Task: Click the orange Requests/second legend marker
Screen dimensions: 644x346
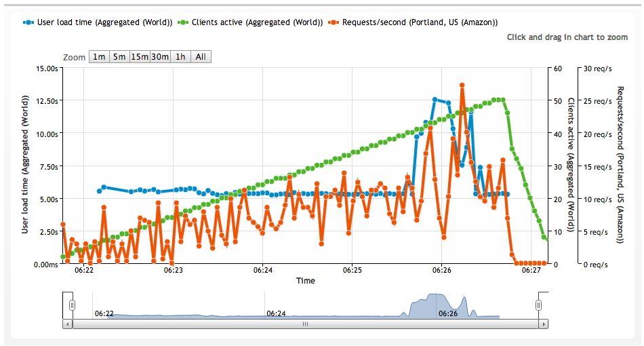Action: (x=332, y=22)
